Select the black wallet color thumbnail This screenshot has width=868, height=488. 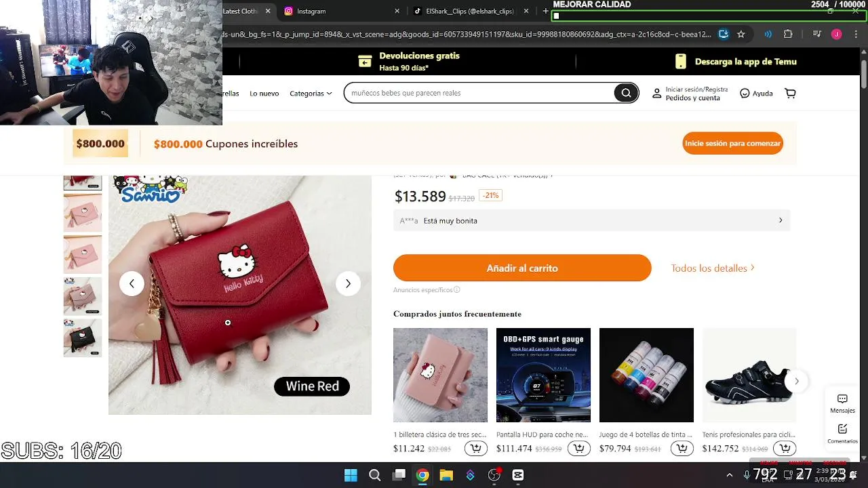pyautogui.click(x=83, y=338)
